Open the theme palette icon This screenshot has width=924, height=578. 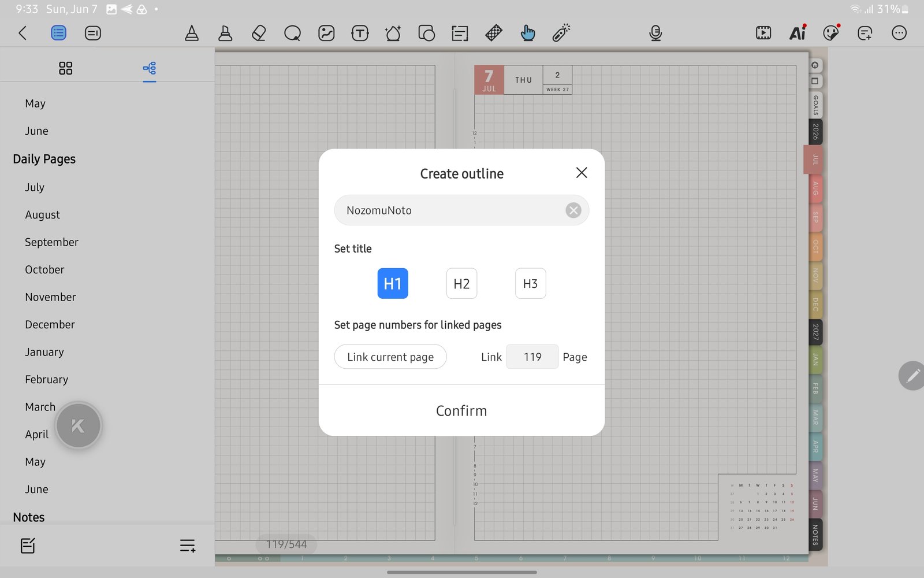(x=831, y=33)
